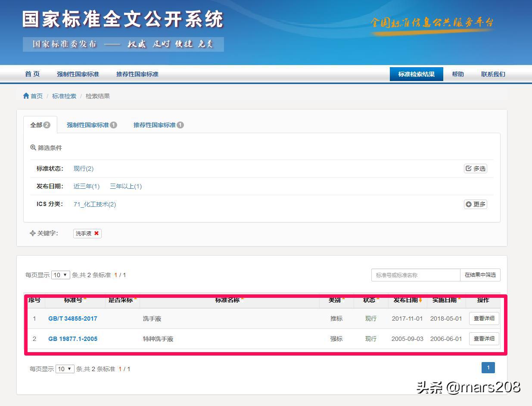Click the multi-select icon on the 多选 button

pyautogui.click(x=469, y=169)
